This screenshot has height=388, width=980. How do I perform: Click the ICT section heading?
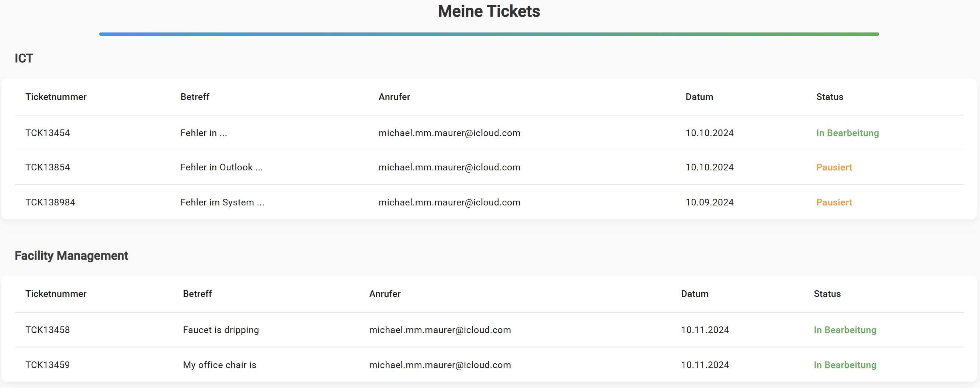pyautogui.click(x=24, y=58)
